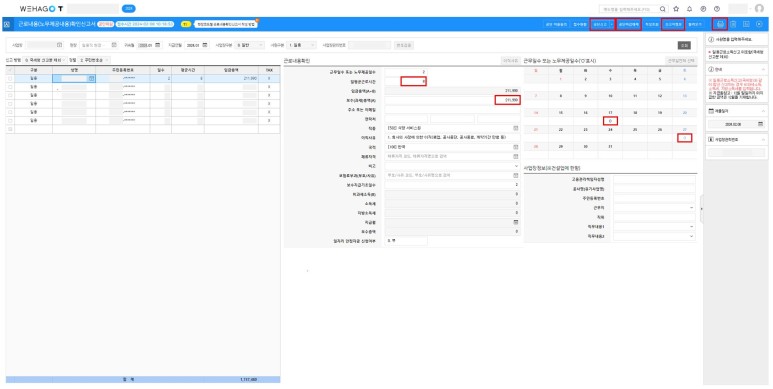Click the 사업장 lookup icon in filter bar

point(60,45)
